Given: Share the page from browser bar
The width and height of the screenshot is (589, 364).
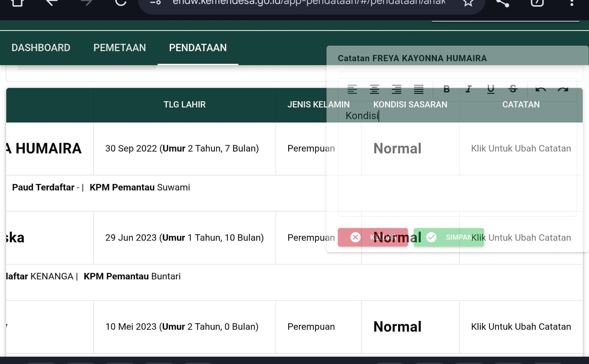Looking at the screenshot, I should (x=502, y=3).
